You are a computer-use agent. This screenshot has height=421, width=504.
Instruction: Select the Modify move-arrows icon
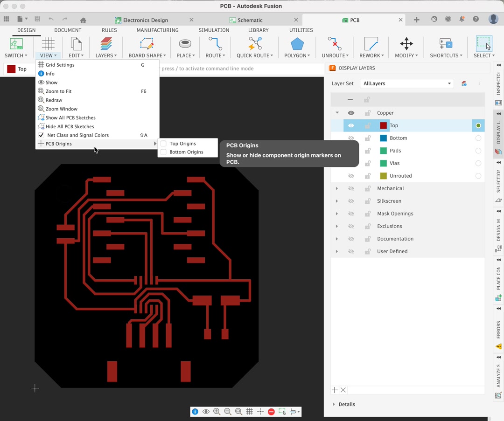coord(406,44)
